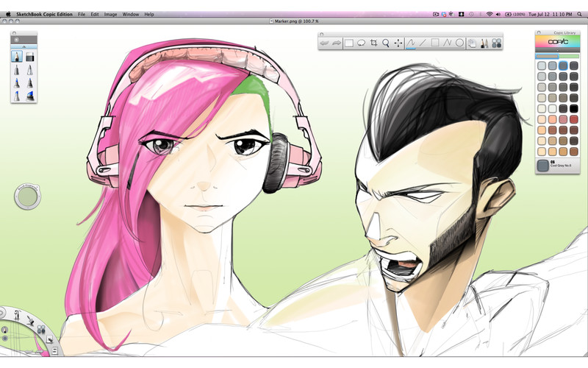Open the round color puck on canvas

pyautogui.click(x=27, y=197)
